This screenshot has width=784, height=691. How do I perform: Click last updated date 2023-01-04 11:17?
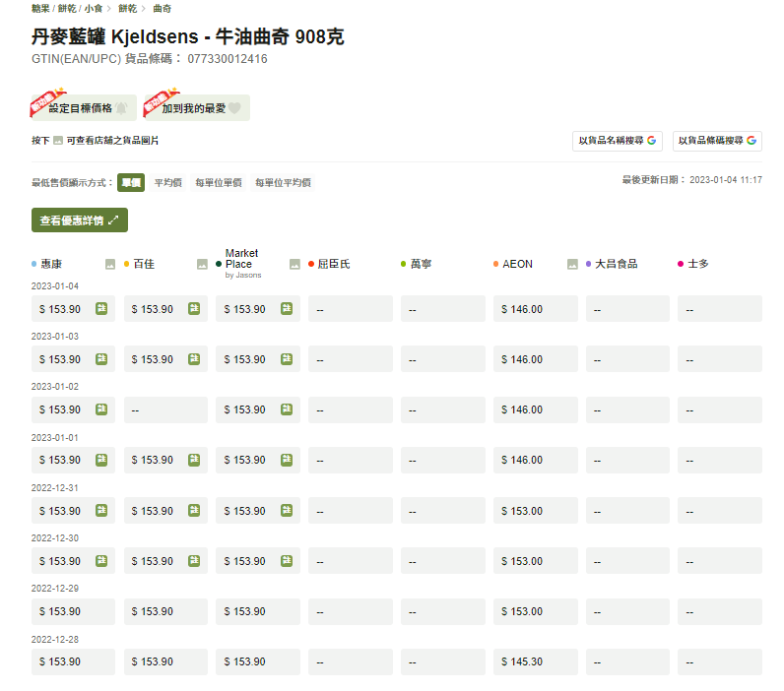726,180
